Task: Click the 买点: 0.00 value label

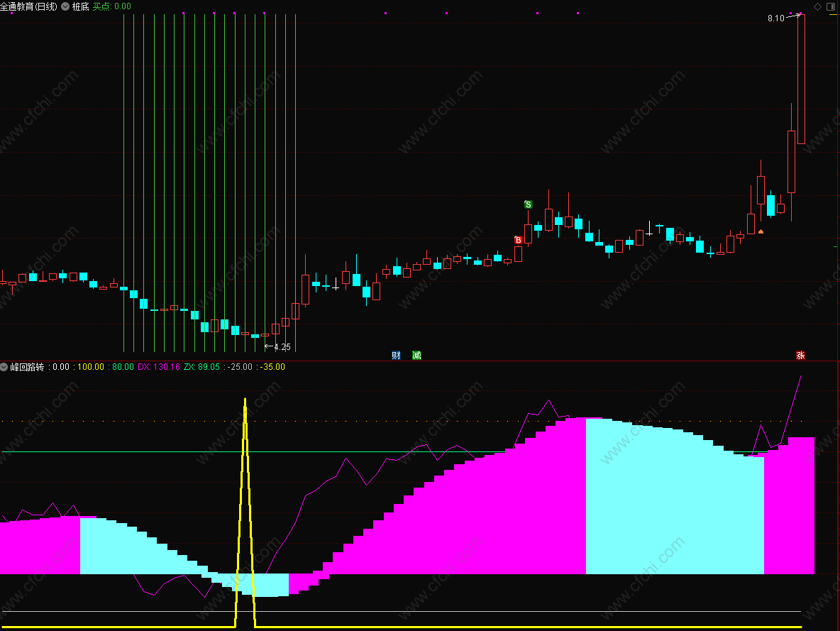Action: click(x=111, y=6)
